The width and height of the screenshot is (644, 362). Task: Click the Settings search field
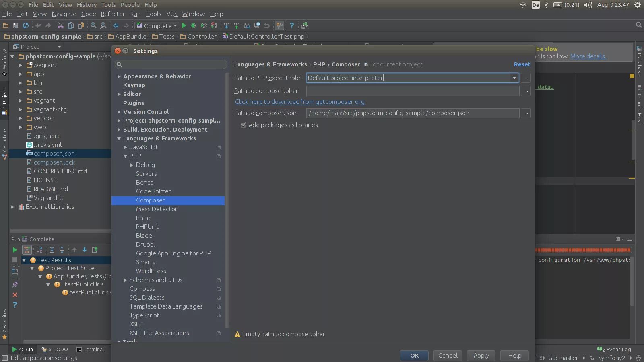(171, 64)
